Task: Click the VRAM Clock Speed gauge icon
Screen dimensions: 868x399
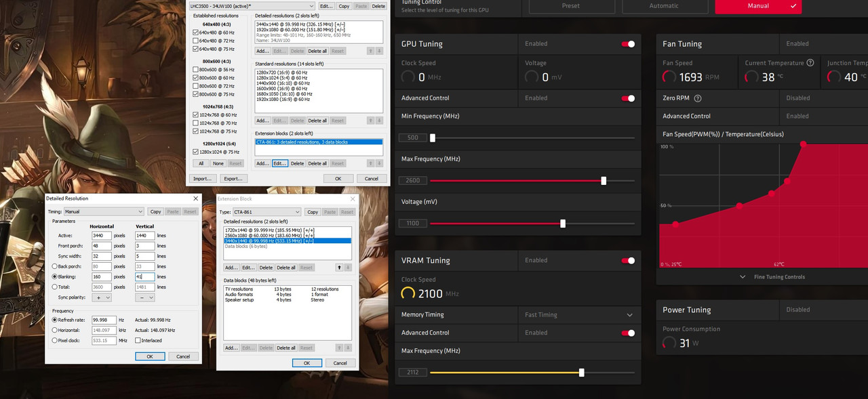Action: (408, 293)
